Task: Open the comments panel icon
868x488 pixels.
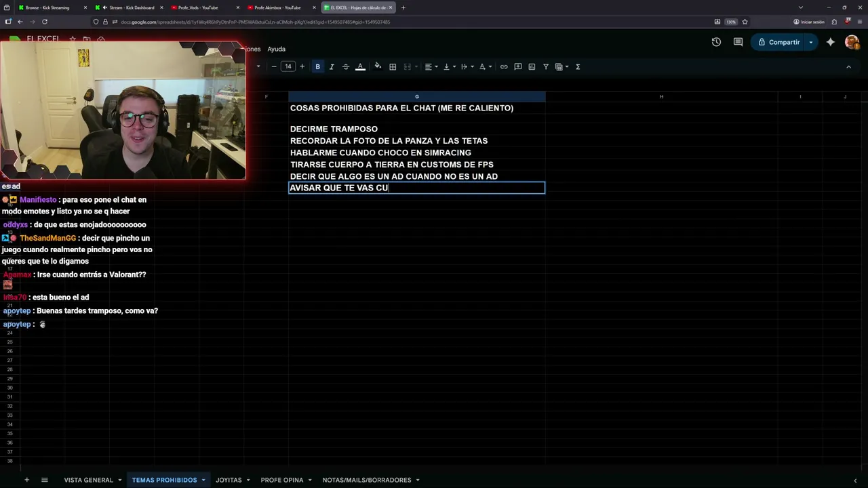Action: pyautogui.click(x=738, y=42)
